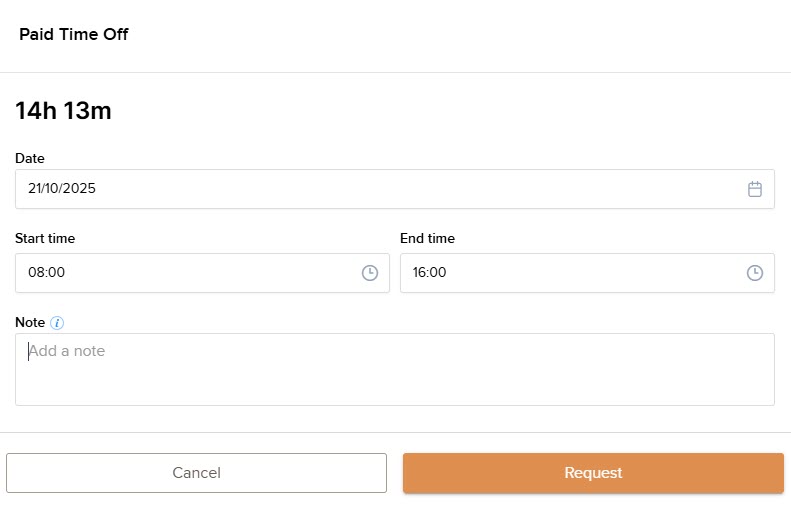Click the Date field label

coord(30,158)
